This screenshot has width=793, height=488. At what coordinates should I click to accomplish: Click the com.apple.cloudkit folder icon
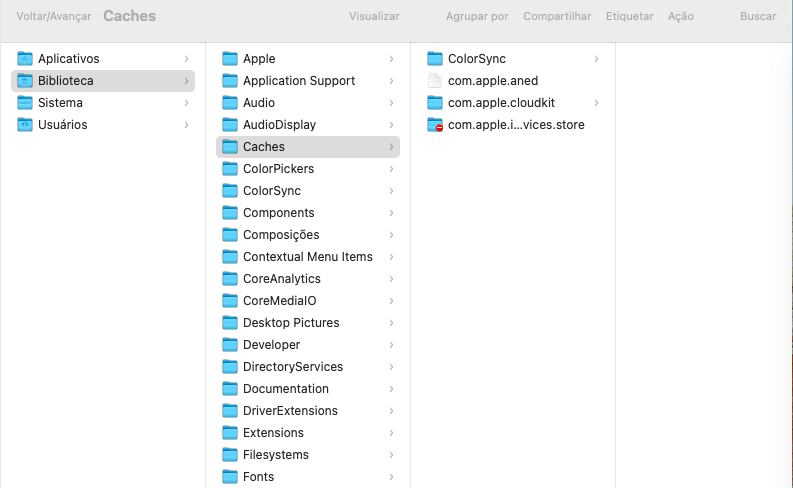(x=435, y=103)
